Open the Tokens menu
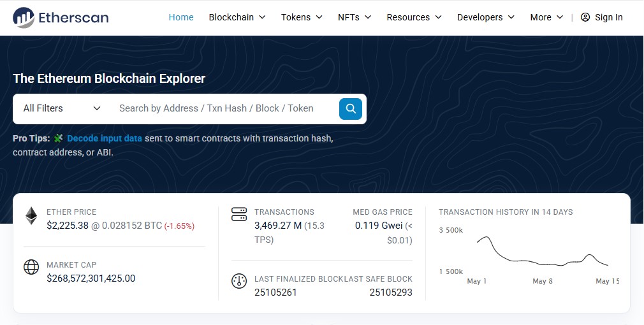The width and height of the screenshot is (644, 325). pyautogui.click(x=302, y=17)
